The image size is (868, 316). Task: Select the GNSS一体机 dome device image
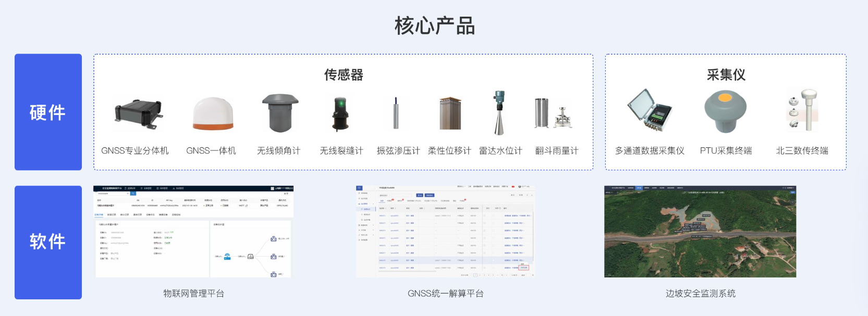click(213, 113)
